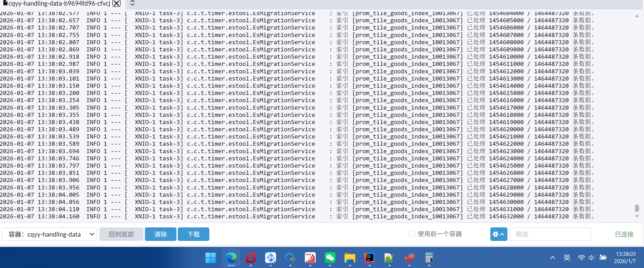This screenshot has height=268, width=644.
Task: Switch to Microsoft Edge in taskbar
Action: [231, 258]
